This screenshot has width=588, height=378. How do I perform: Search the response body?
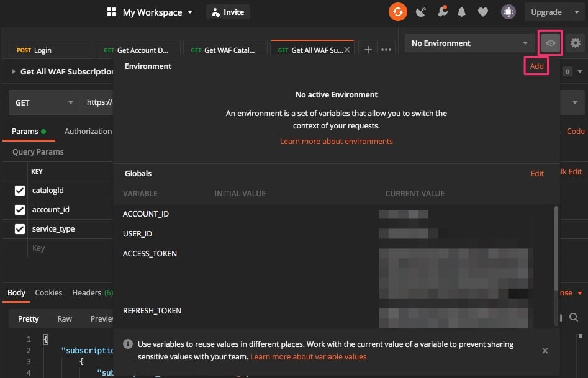(574, 318)
